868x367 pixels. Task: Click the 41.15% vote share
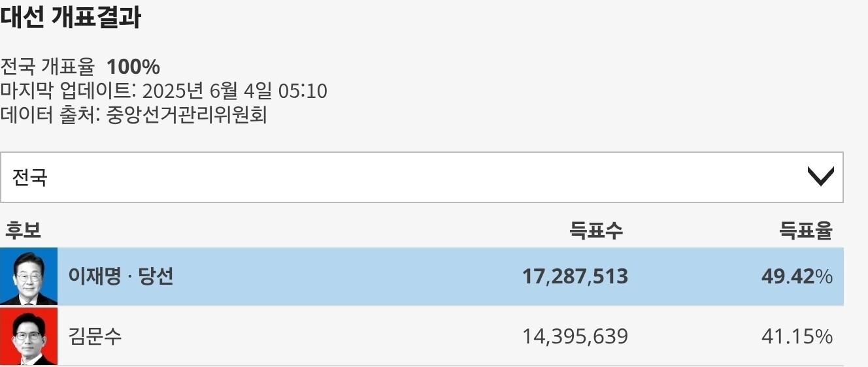coord(797,337)
